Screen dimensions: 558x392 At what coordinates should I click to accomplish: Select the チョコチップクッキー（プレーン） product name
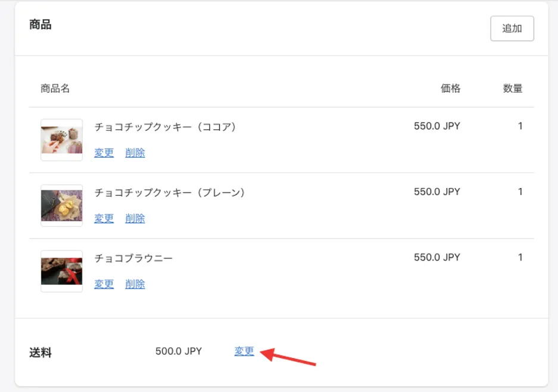170,193
